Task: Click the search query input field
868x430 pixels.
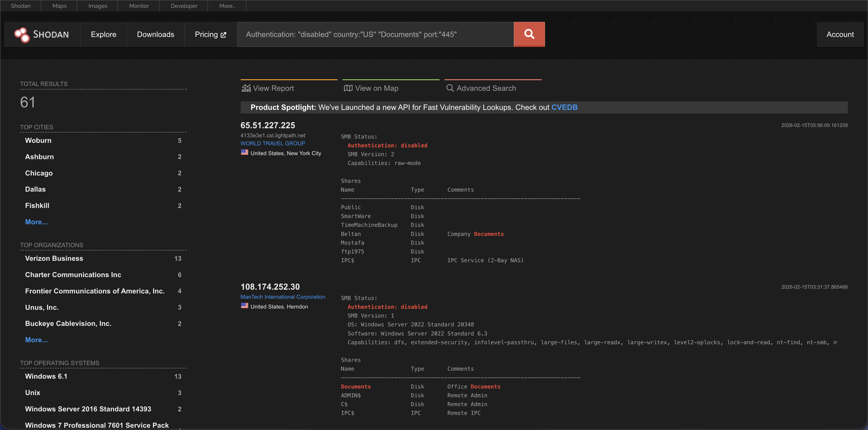Action: 375,34
